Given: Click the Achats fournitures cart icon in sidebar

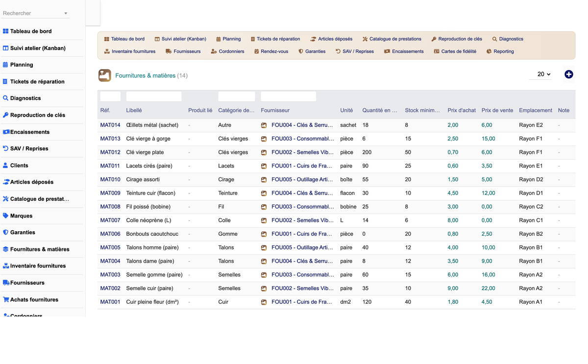Looking at the screenshot, I should (6, 299).
